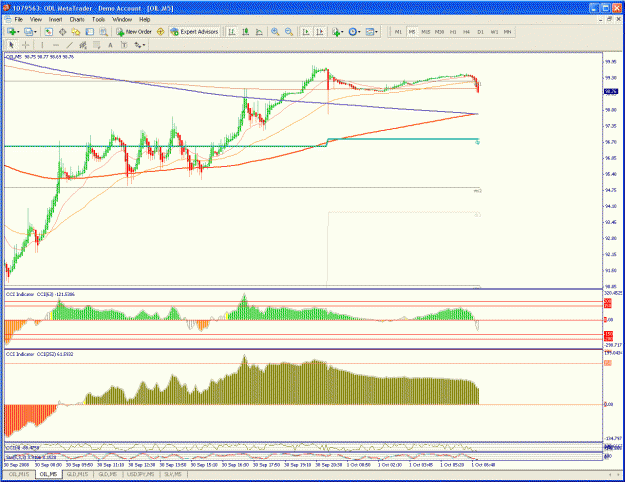
Task: Switch chart to line chart style
Action: point(259,32)
